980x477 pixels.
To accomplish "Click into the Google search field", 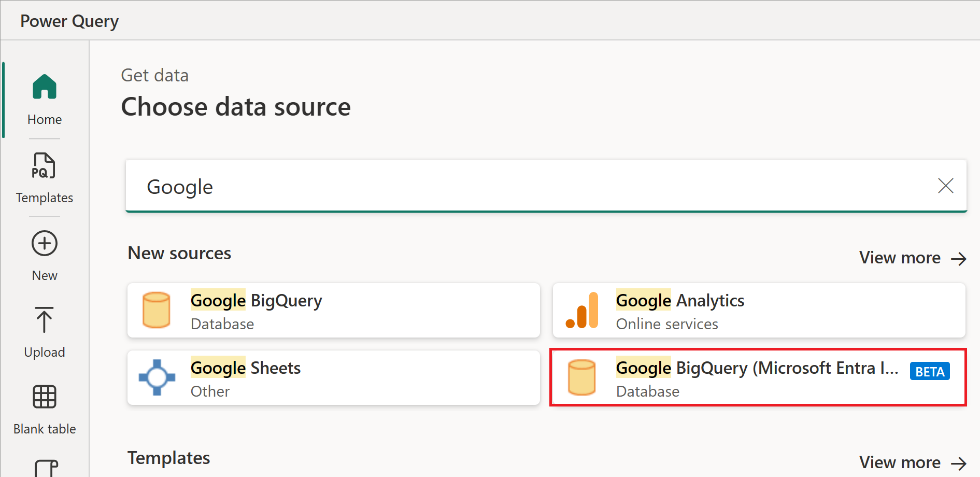I will 546,186.
